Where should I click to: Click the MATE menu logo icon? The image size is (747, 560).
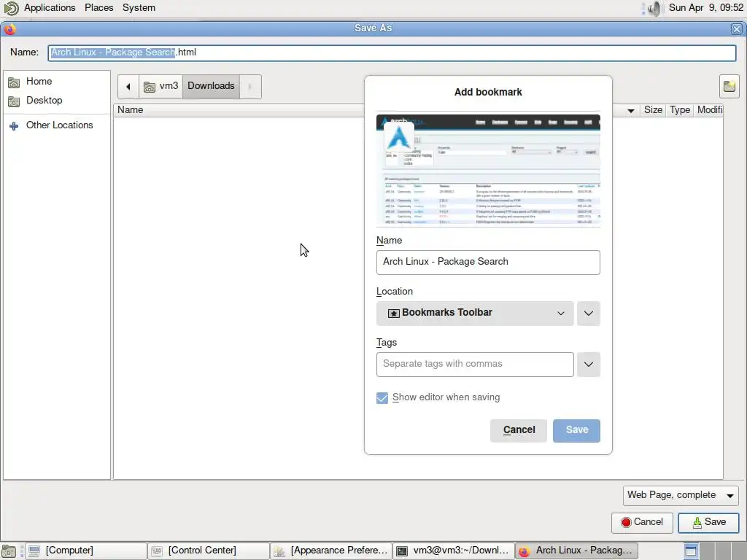coord(10,8)
